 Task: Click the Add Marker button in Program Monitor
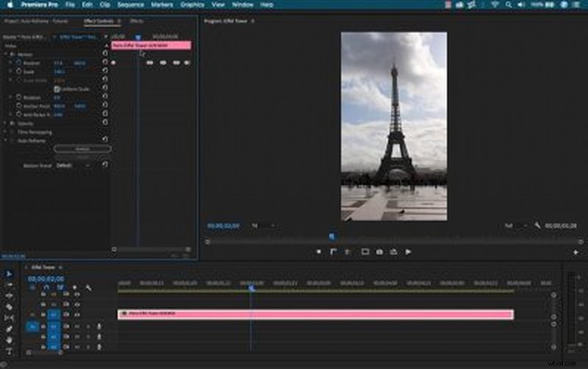(x=319, y=251)
